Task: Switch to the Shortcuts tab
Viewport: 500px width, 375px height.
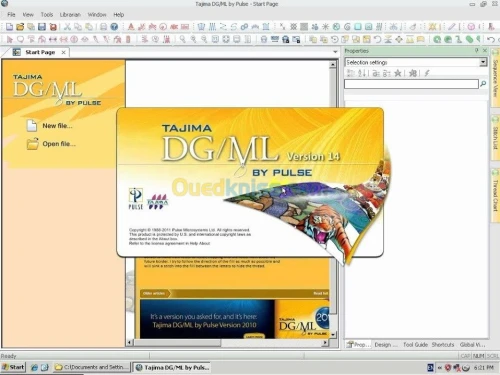Action: (x=443, y=344)
